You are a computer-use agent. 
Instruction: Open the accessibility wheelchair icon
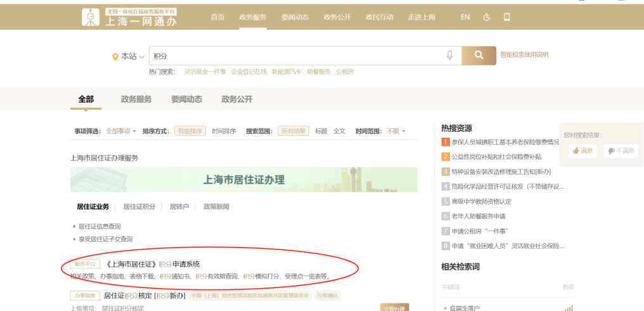point(487,17)
